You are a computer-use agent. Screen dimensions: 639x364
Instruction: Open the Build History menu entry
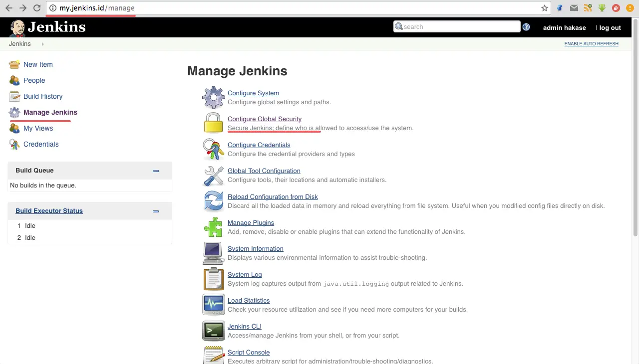click(43, 96)
